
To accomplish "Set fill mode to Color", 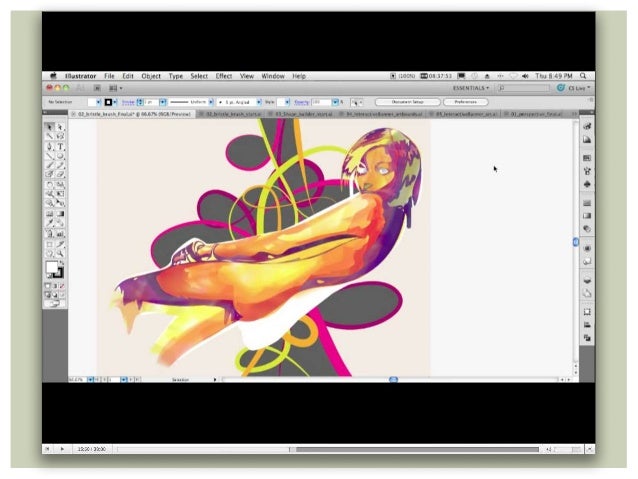I will tap(48, 286).
